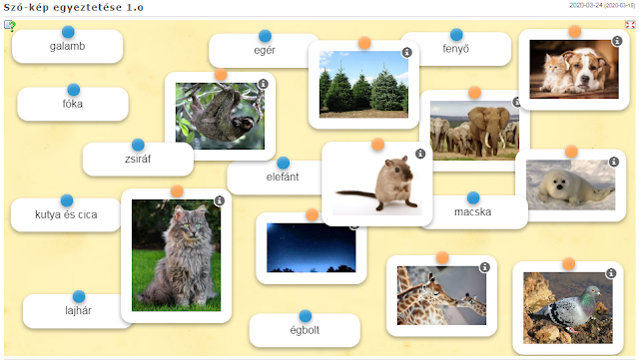Toggle fullscreen with the red arrows icon
This screenshot has height=364, width=639.
point(630,25)
